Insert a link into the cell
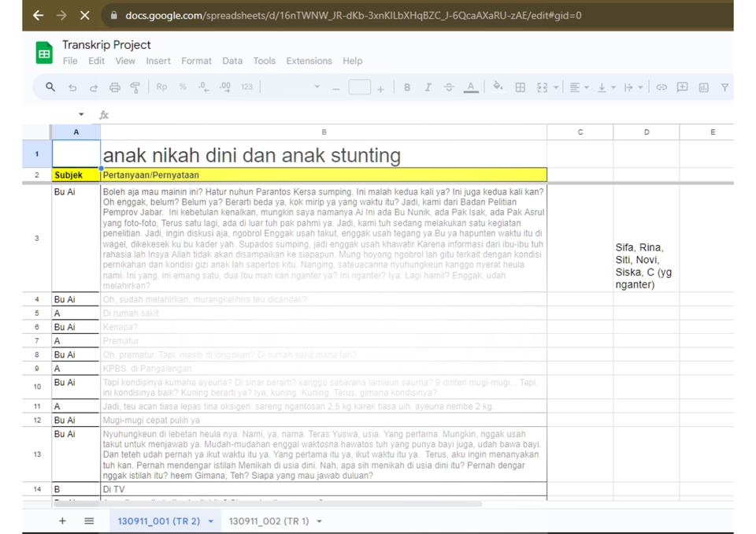This screenshot has height=534, width=756. [661, 87]
